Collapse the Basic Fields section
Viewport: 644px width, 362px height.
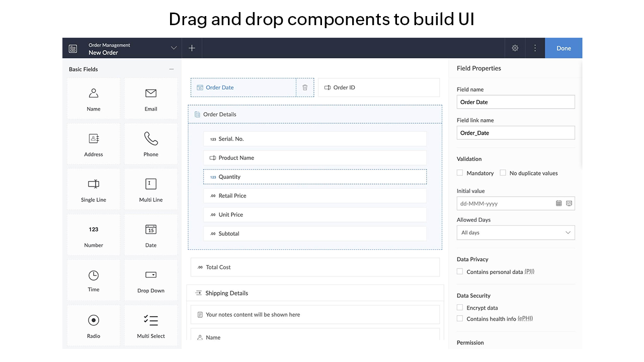click(172, 69)
